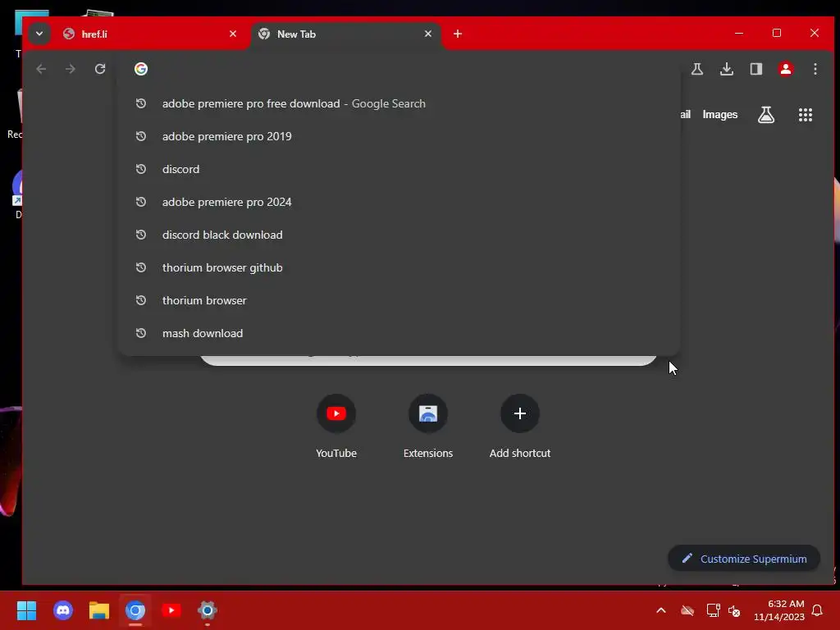The width and height of the screenshot is (840, 630).
Task: Open the Extensions shortcut
Action: click(428, 426)
